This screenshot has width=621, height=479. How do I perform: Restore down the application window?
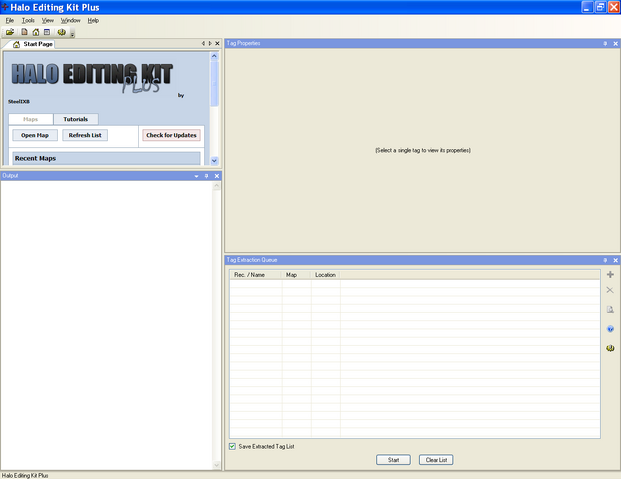[x=600, y=7]
